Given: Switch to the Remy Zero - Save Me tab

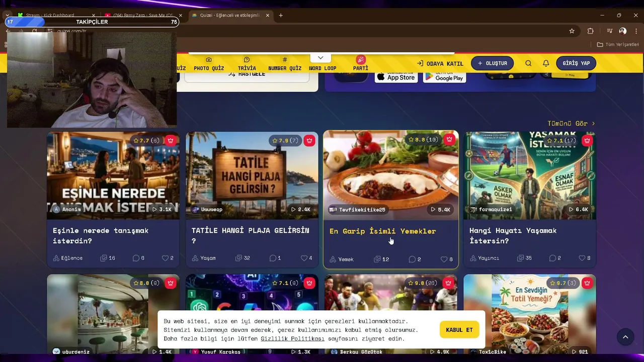Looking at the screenshot, I should 143,15.
